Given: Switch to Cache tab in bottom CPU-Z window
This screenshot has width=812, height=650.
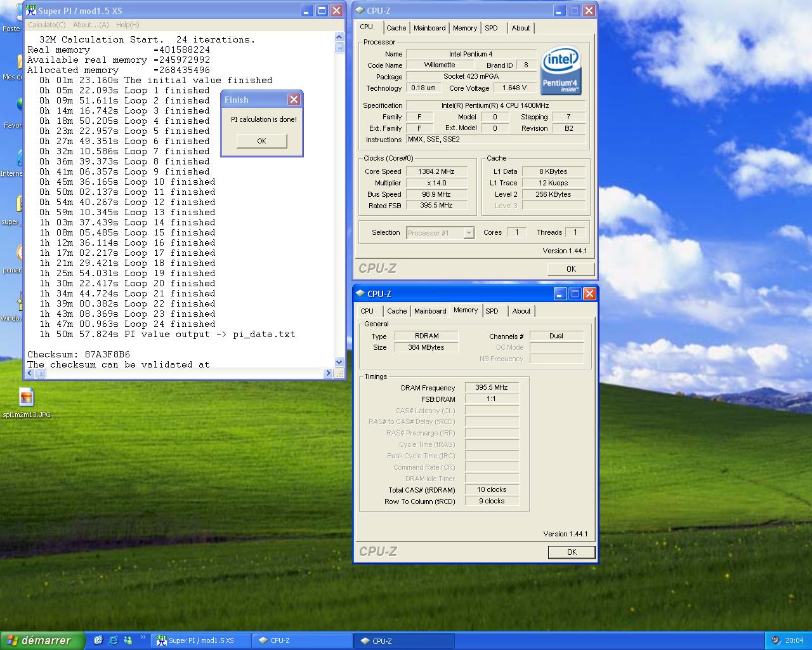Looking at the screenshot, I should (397, 311).
